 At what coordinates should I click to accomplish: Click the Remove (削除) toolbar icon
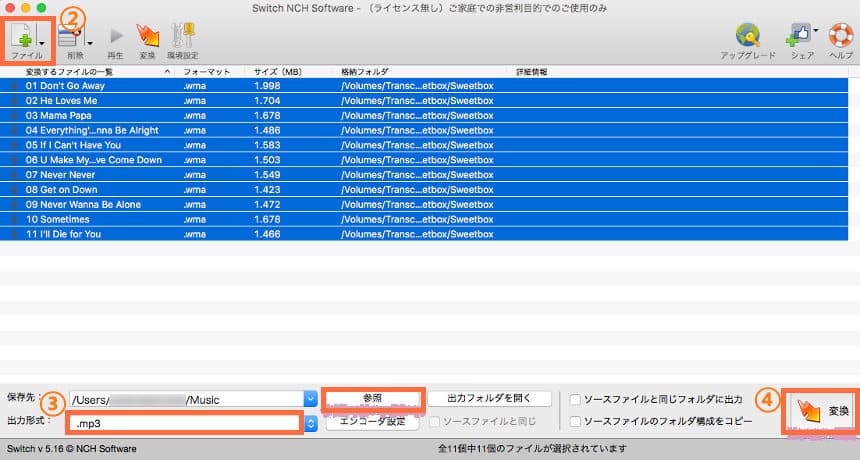tap(70, 37)
